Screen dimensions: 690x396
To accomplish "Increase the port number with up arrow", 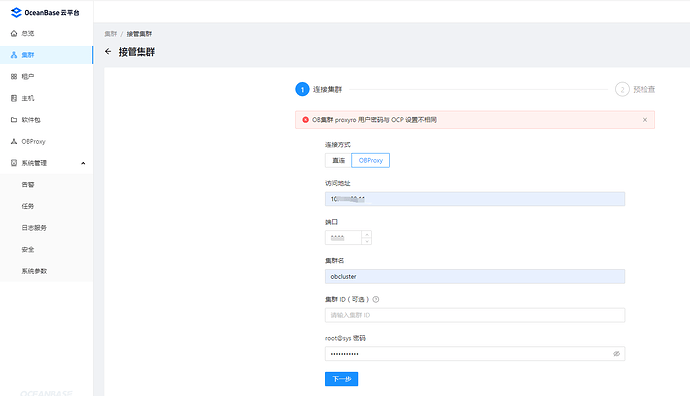I will click(367, 234).
